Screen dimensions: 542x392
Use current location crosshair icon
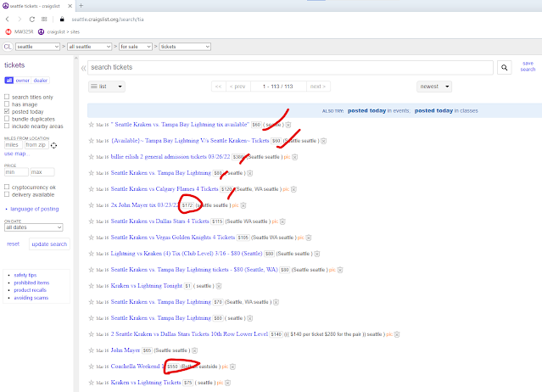coord(53,145)
